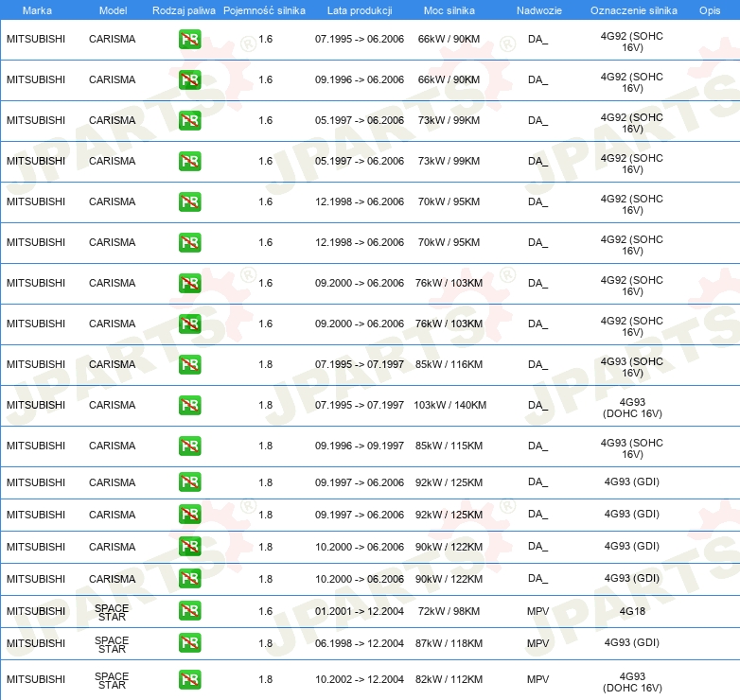740x700 pixels.
Task: Select the Lata produkcji column header
Action: 359,10
